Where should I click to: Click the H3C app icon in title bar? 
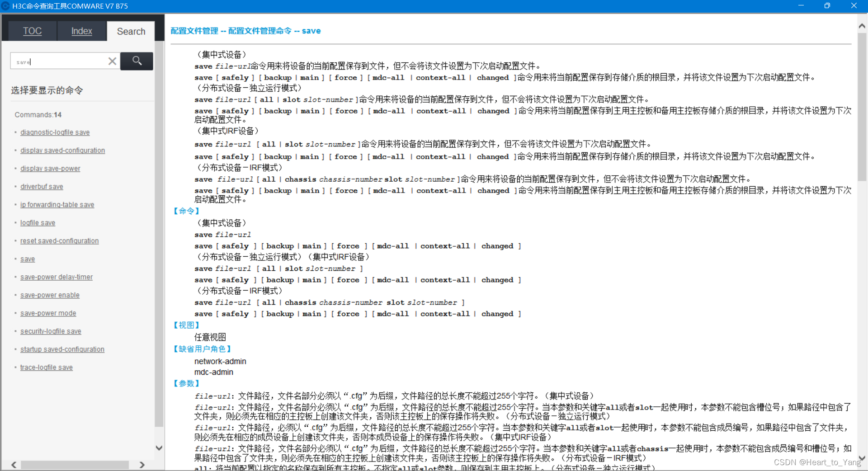point(5,6)
